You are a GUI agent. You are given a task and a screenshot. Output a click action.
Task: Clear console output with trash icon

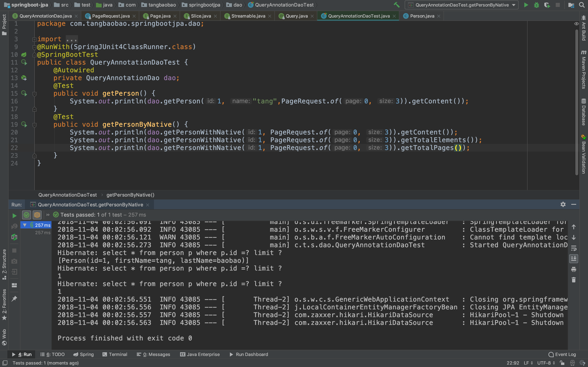click(x=574, y=280)
